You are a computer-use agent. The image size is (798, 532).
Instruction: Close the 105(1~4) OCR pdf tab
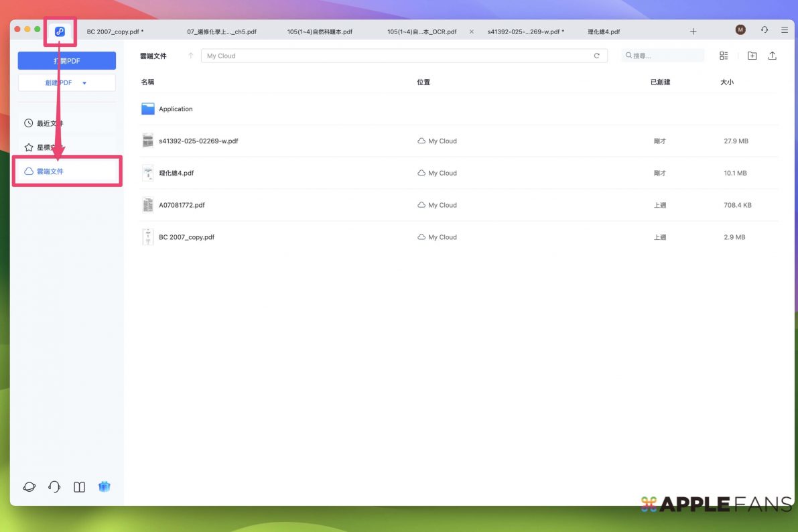[x=471, y=31]
